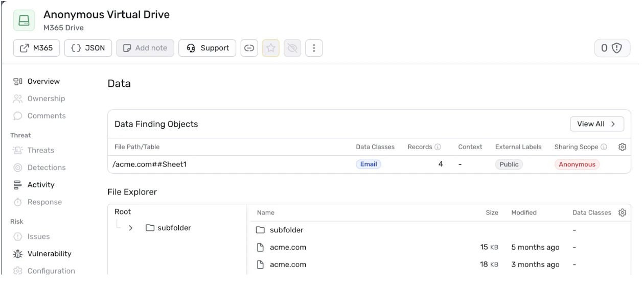Click the File Explorer Data Classes column header
Viewport: 644px width, 289px height.
(x=592, y=213)
